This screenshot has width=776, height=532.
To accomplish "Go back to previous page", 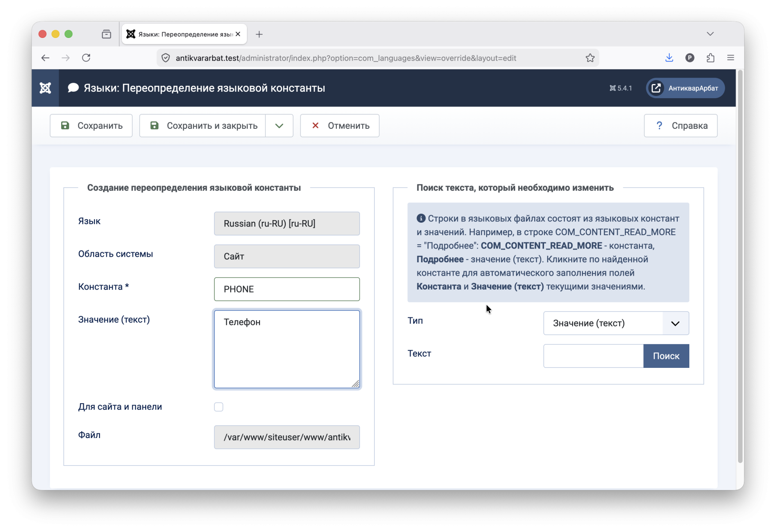I will point(45,58).
